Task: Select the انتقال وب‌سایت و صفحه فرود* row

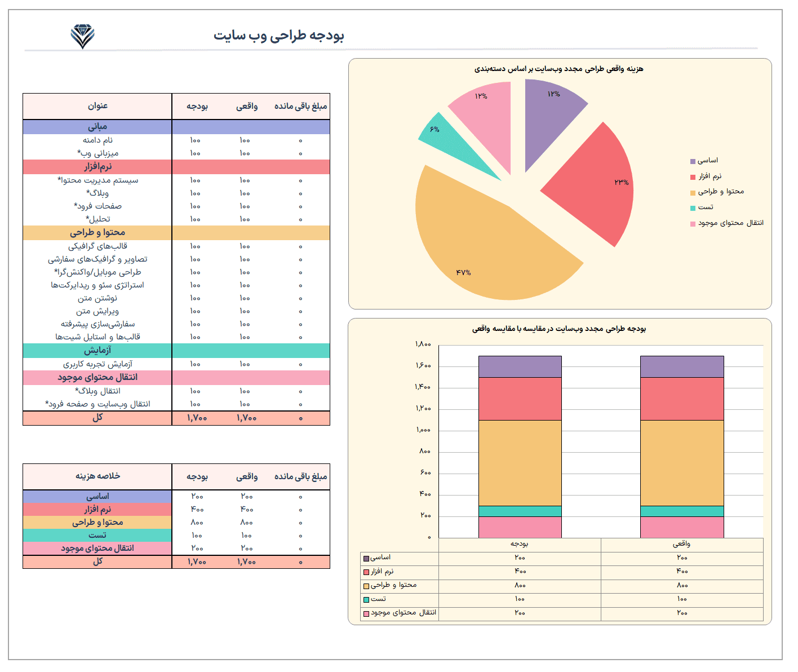Action: (176, 404)
